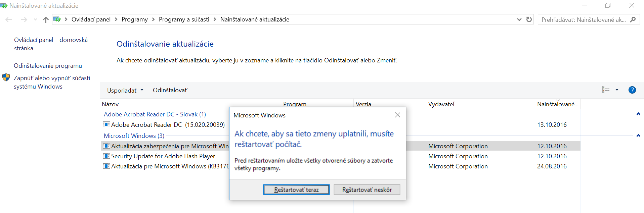Select Adobe Acrobat Reader DC (15.020.20039) row
The height and width of the screenshot is (213, 644).
point(168,125)
